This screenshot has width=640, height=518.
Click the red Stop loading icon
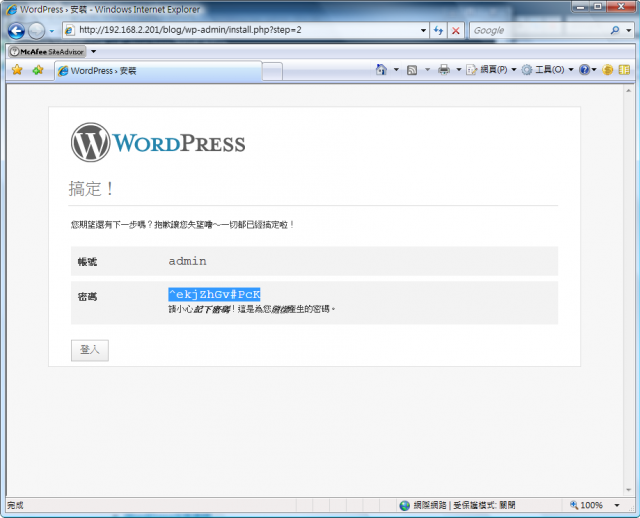(x=456, y=30)
